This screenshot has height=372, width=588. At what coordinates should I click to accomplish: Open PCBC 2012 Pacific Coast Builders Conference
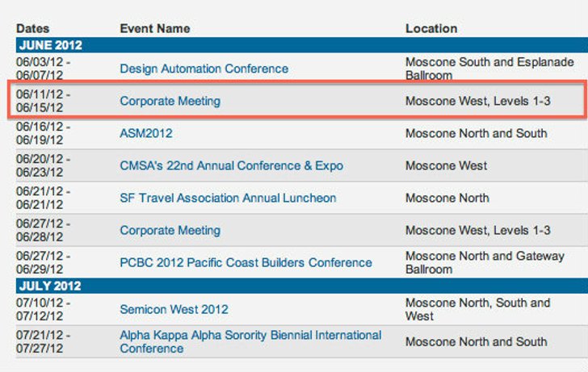[246, 262]
